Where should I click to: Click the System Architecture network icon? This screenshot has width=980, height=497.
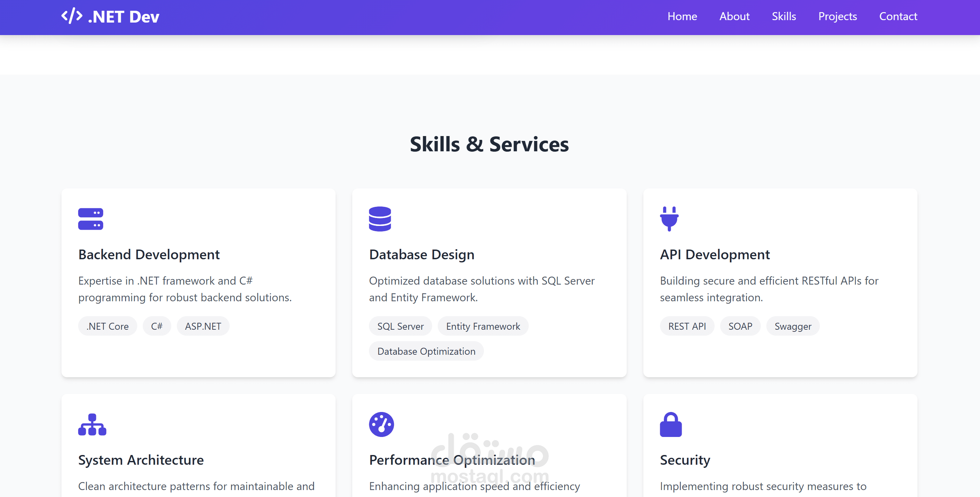[92, 424]
